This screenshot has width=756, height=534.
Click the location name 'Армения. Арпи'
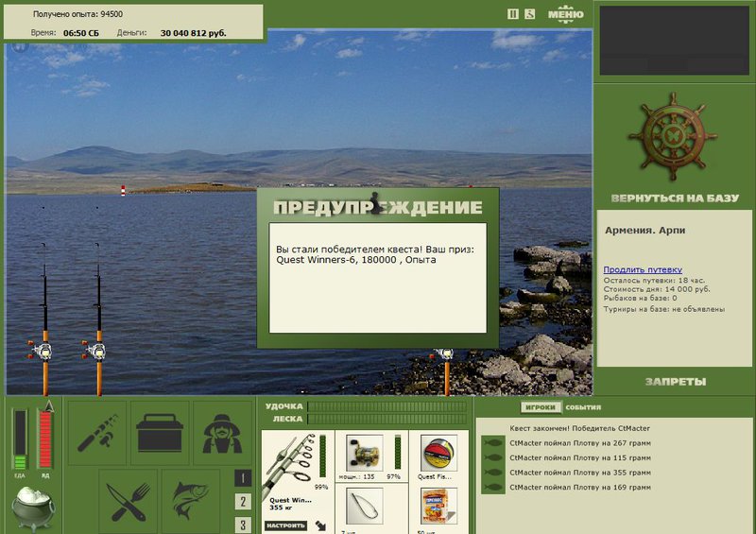coord(645,230)
